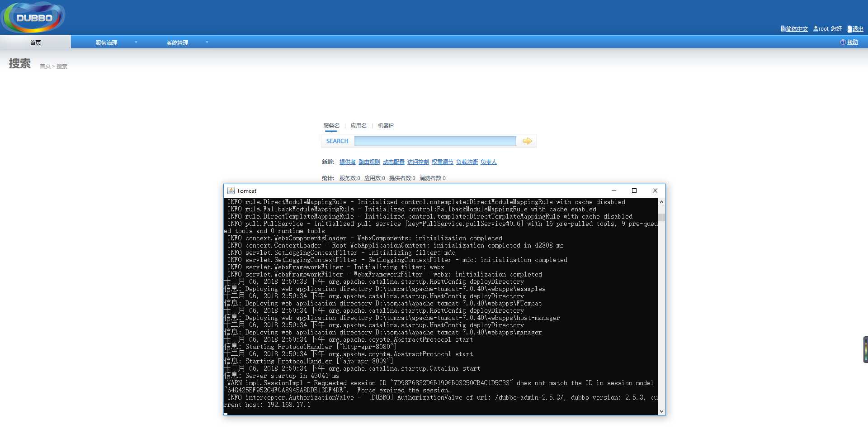Expand the 服务治理 dropdown arrow

(136, 42)
